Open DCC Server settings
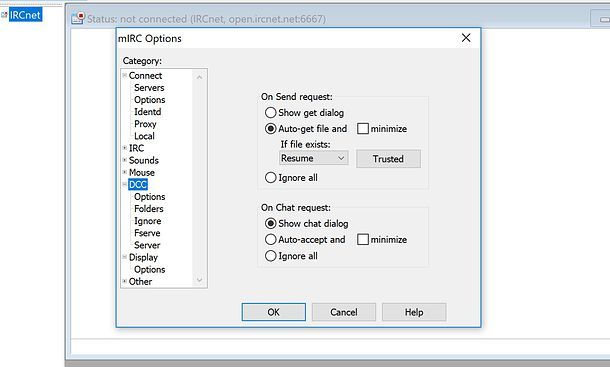Screen dimensions: 610x367 pos(147,245)
